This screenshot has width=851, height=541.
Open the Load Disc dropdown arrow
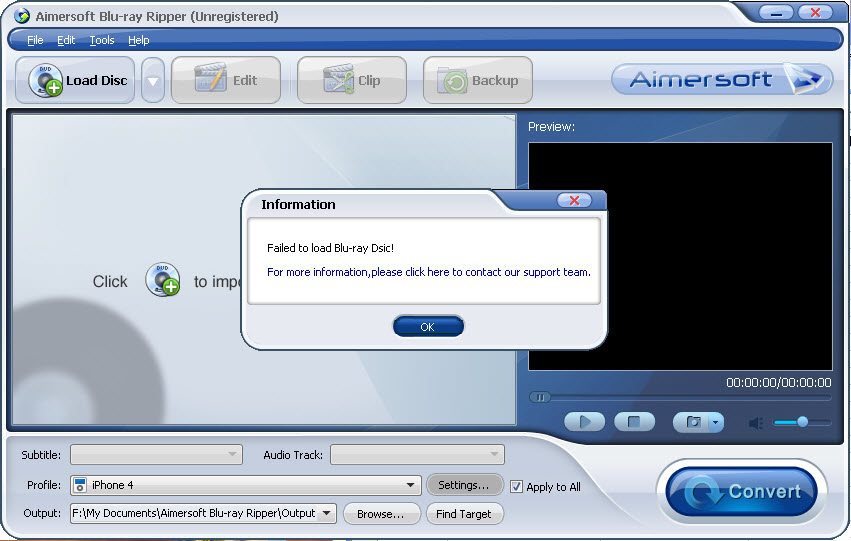pos(153,80)
